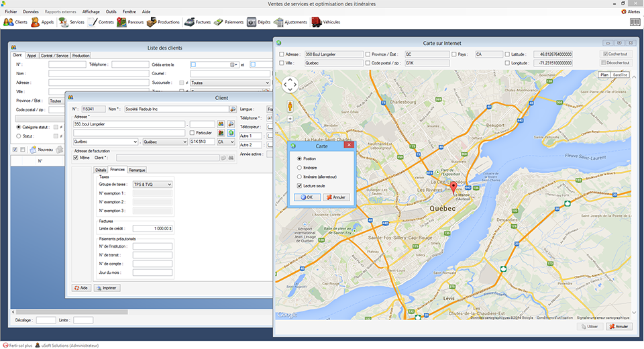Switch to the Contrat / Service tab
Screen dimensions: 644x349
54,56
